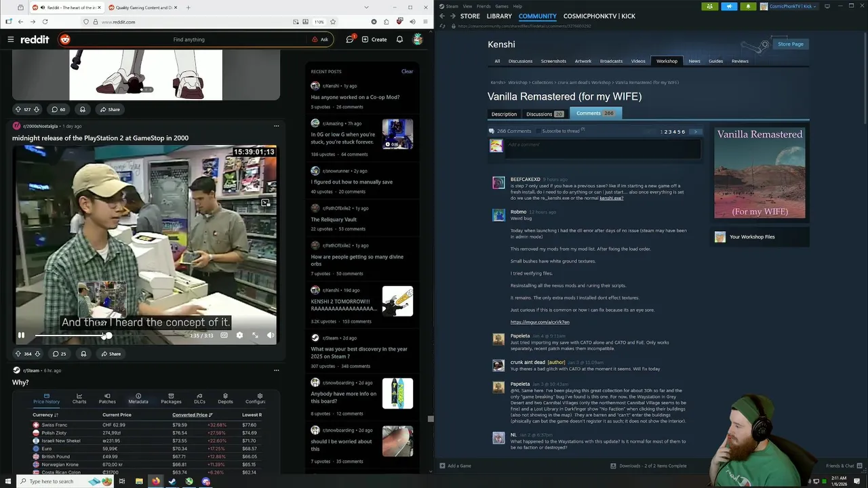Go to LIBRARY in Steam navigation
Screen dimensions: 868x488
point(499,16)
